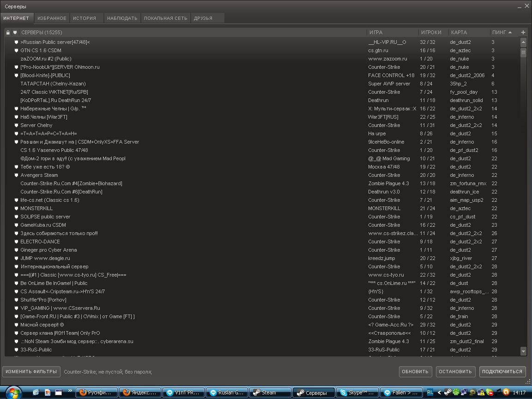The image size is (532, 399).
Task: Expand the hidden system tray icons arrow
Action: coord(439,393)
